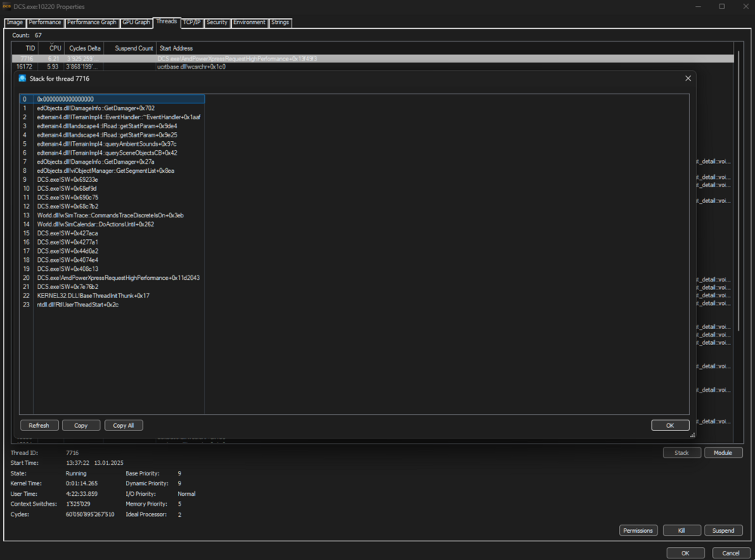Copy the selected stack frame

click(x=81, y=425)
